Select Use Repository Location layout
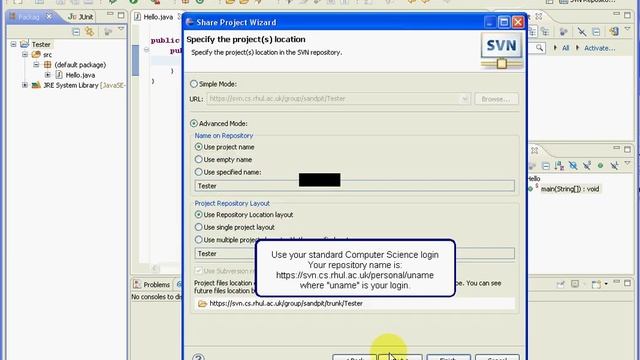 199,214
